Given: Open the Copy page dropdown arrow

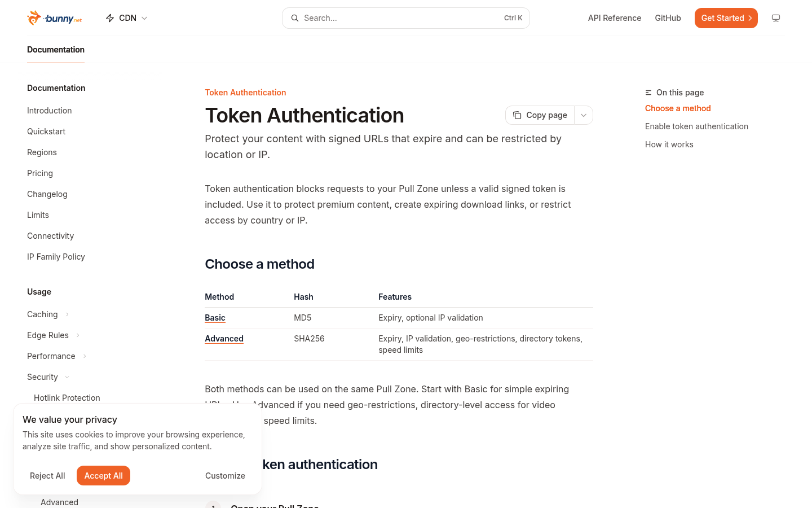Looking at the screenshot, I should pyautogui.click(x=584, y=115).
